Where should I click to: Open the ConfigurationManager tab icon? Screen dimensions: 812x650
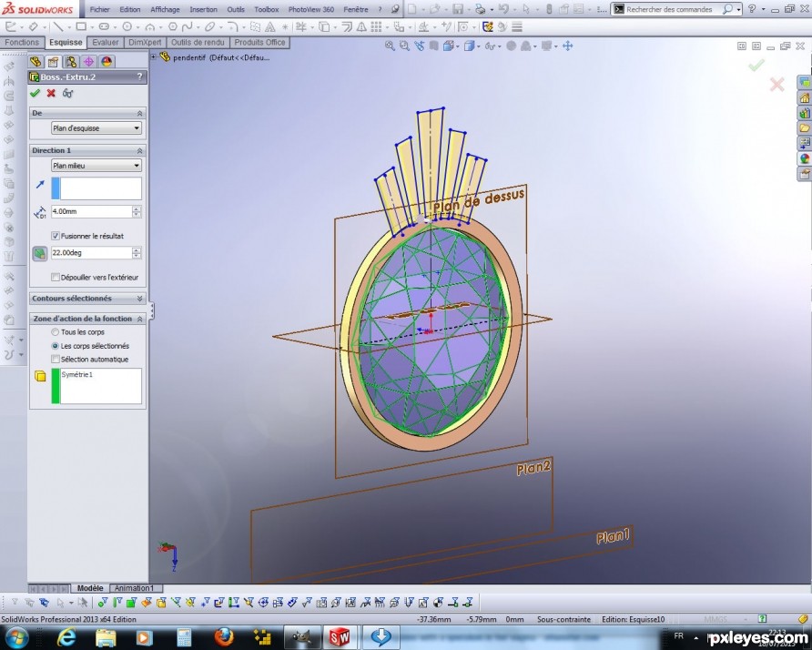(71, 62)
